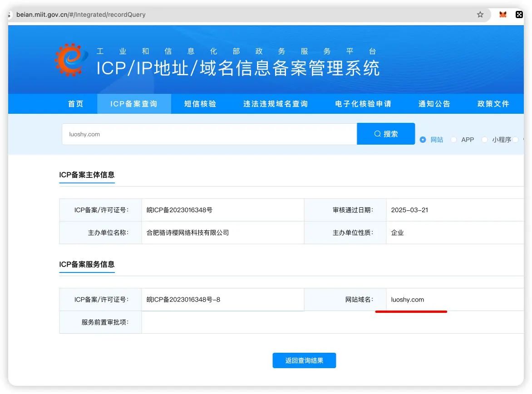
Task: Click the 企业 entity type value
Action: coord(397,233)
